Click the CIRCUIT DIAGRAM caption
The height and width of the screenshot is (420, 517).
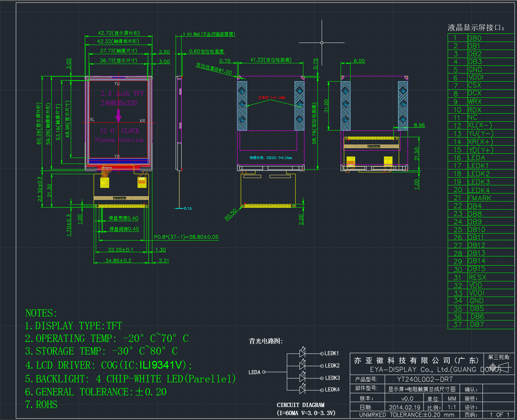click(301, 405)
